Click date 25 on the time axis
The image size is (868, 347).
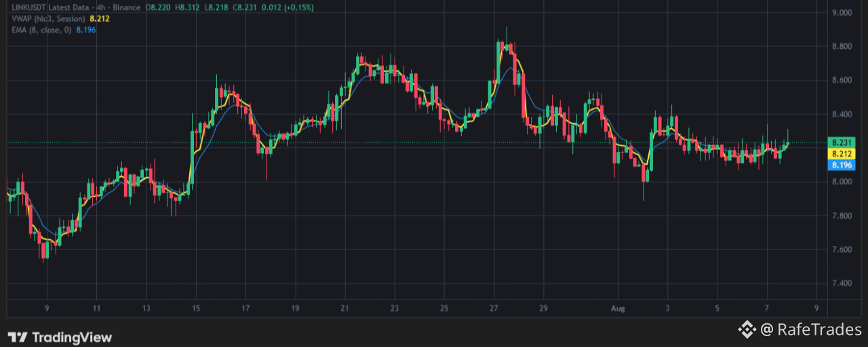coord(444,308)
